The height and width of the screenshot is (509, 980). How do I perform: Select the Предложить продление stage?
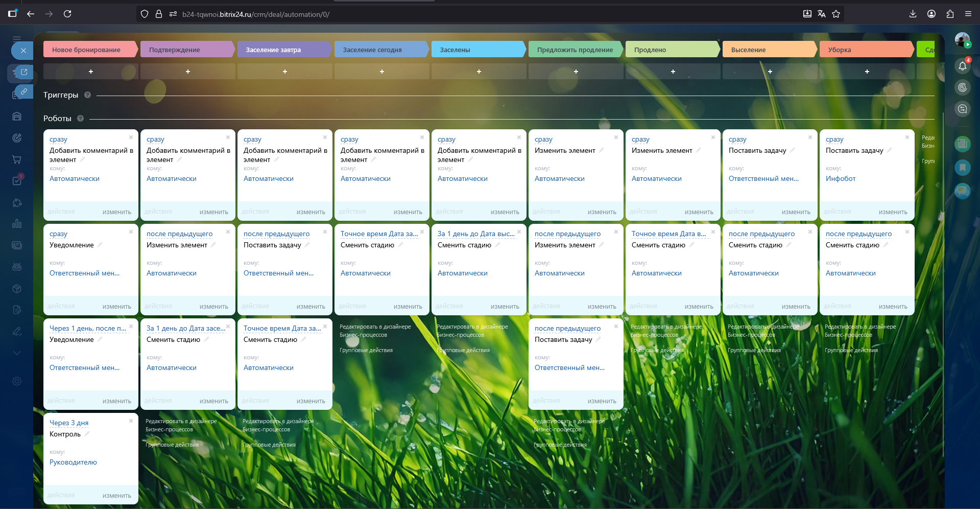pos(575,50)
